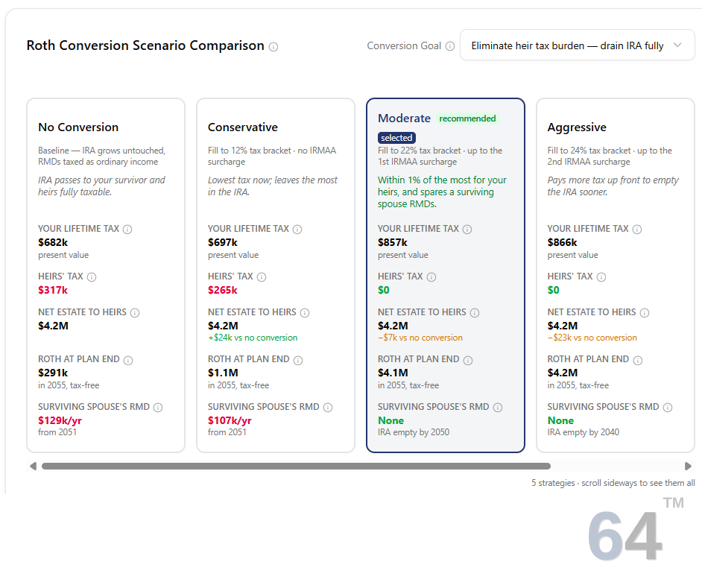Open Heirs' Tax info icon in Moderate card
Image resolution: width=702 pixels, height=588 pixels.
[431, 277]
